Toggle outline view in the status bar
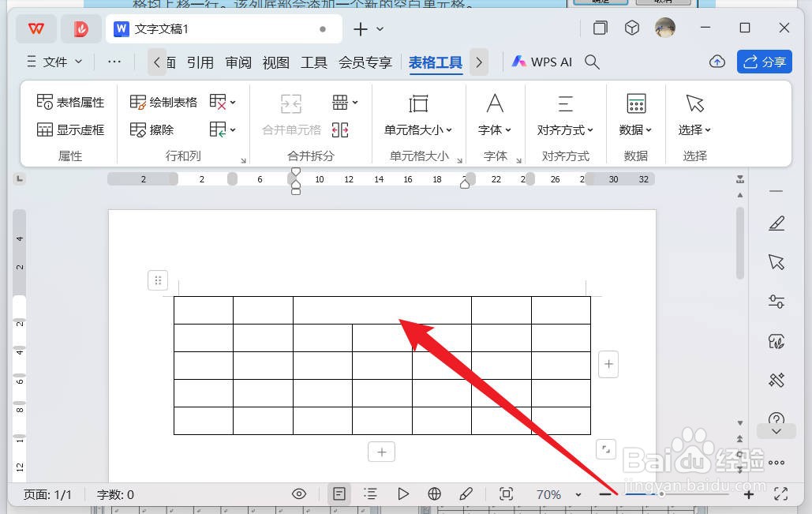Screen dimensions: 812x514 (x=370, y=493)
